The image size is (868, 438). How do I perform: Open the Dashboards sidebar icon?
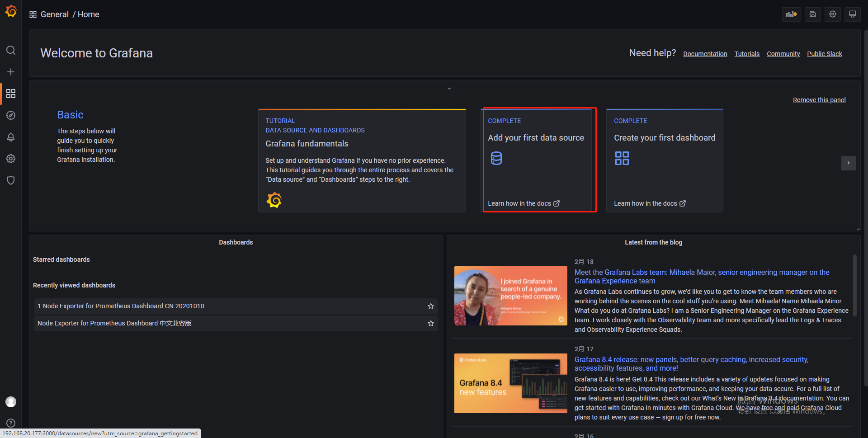pos(11,94)
